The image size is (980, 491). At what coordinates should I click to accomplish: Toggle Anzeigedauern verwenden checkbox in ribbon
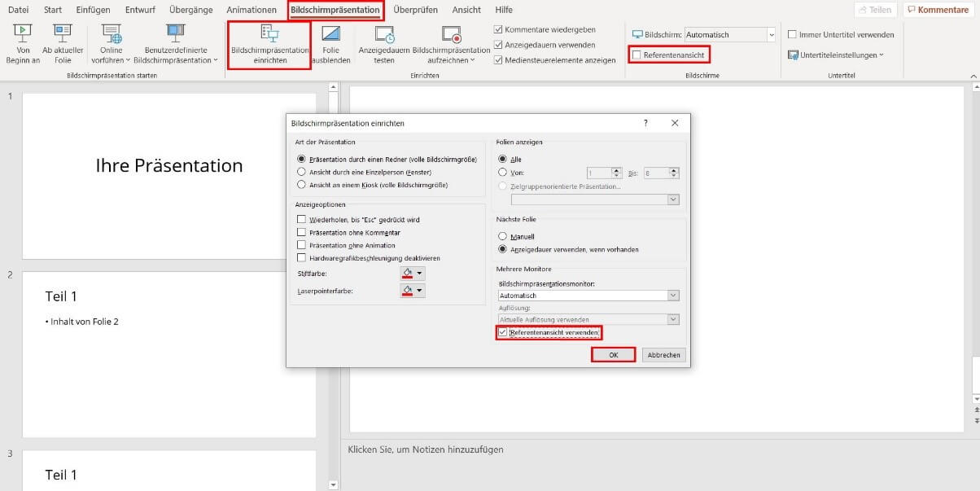coord(499,45)
